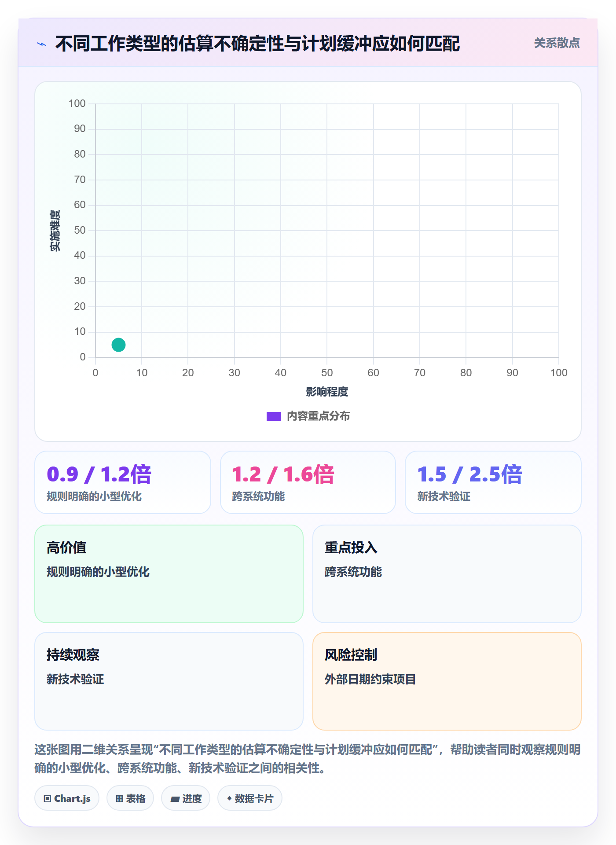Toggle the 内容重点分布 legend label
The width and height of the screenshot is (616, 845).
point(318,416)
